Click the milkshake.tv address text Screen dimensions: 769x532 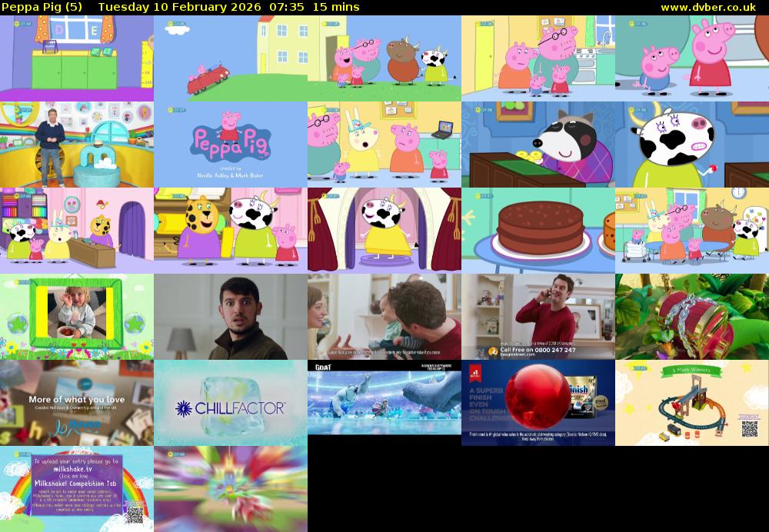click(72, 469)
